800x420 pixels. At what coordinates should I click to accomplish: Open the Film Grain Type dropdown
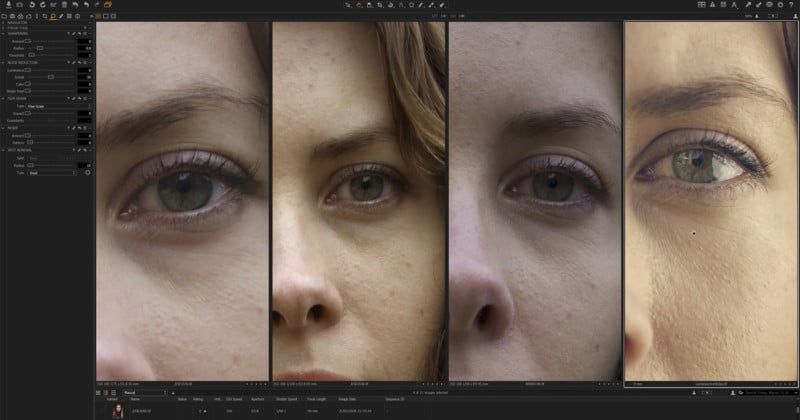(x=58, y=106)
